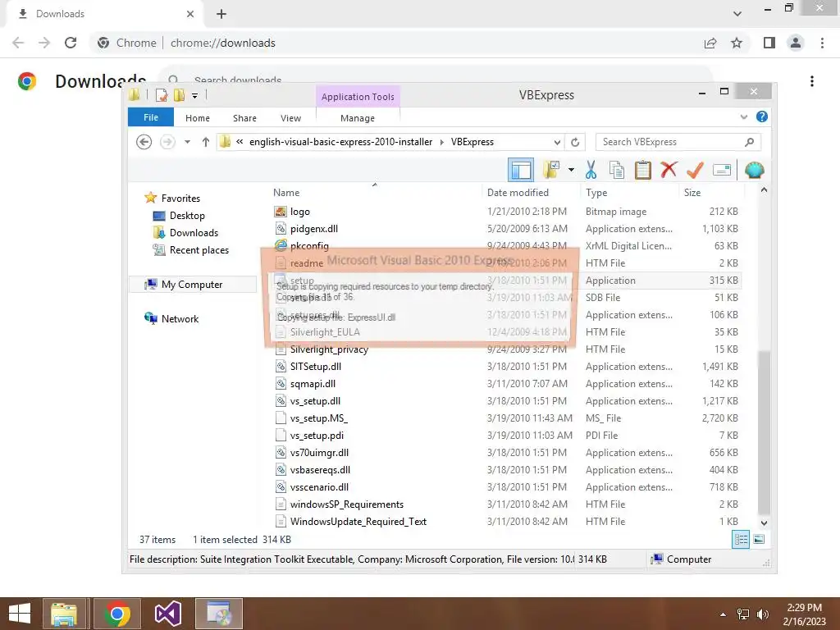
Task: Click the Chrome share page icon
Action: pos(710,43)
